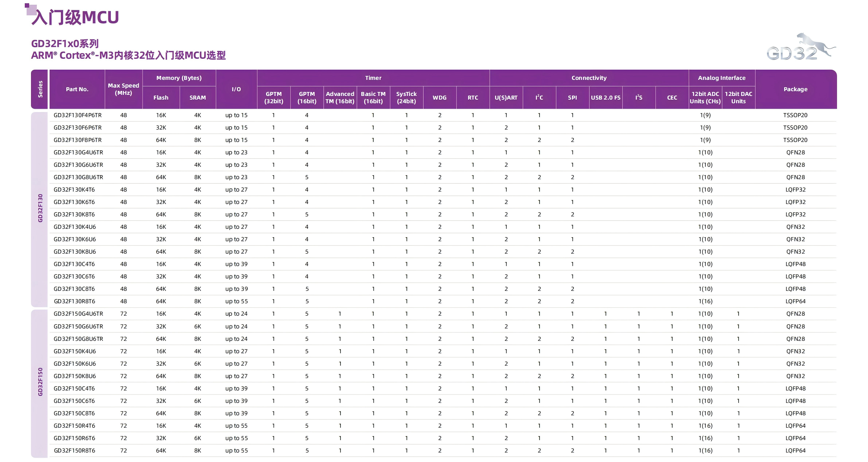868x462 pixels.
Task: Click the GD32F130 series sidebar label
Action: click(40, 208)
